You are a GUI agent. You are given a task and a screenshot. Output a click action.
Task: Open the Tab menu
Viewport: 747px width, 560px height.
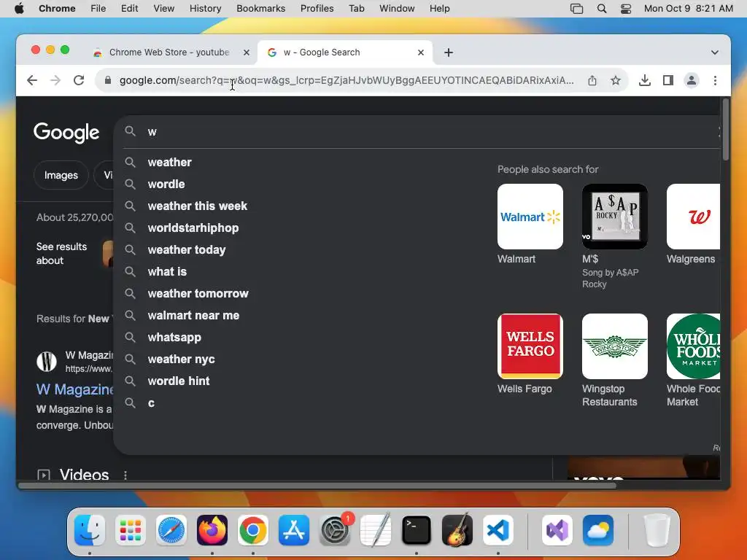click(x=356, y=9)
